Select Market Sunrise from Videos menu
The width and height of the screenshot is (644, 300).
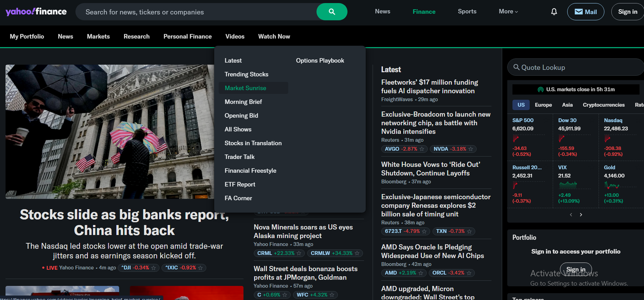coord(253,88)
